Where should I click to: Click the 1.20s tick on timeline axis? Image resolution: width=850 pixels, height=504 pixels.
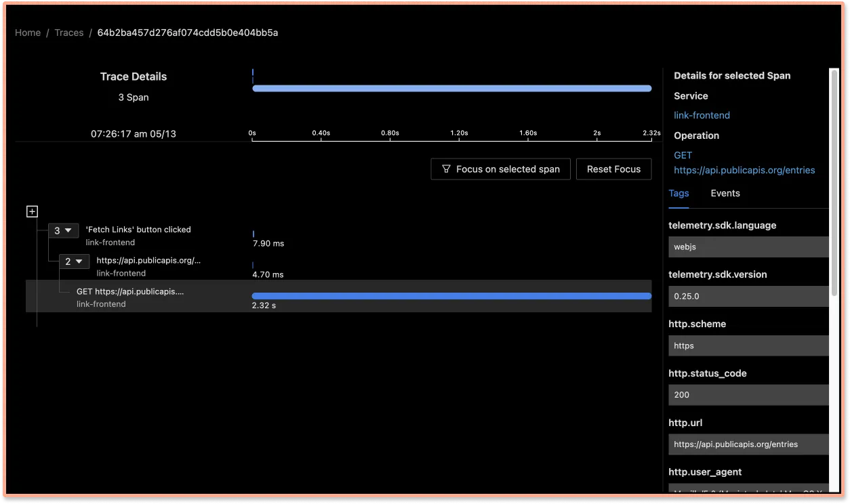(459, 133)
